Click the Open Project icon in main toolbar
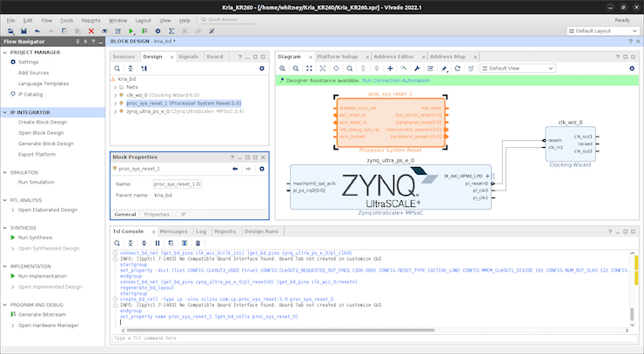The height and width of the screenshot is (354, 644). tap(10, 31)
